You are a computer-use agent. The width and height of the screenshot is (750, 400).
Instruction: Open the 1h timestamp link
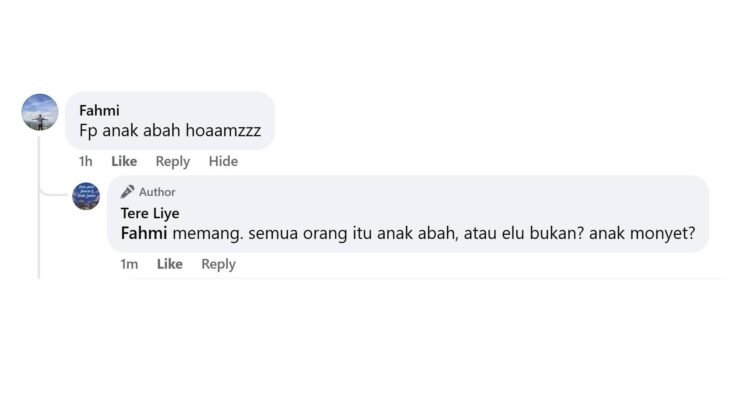click(x=86, y=161)
